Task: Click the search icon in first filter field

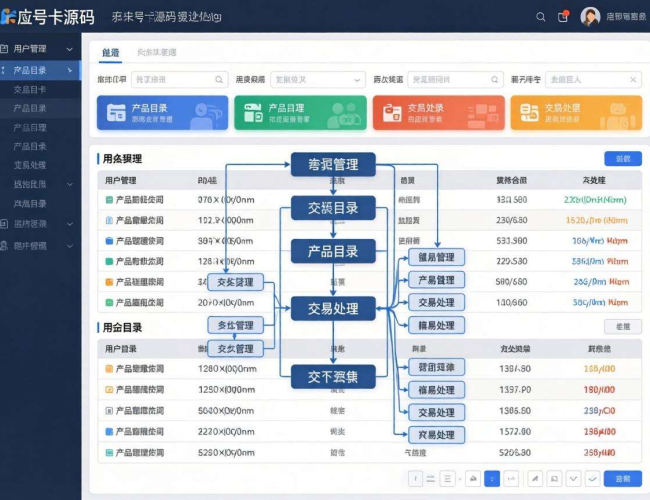Action: [x=219, y=80]
